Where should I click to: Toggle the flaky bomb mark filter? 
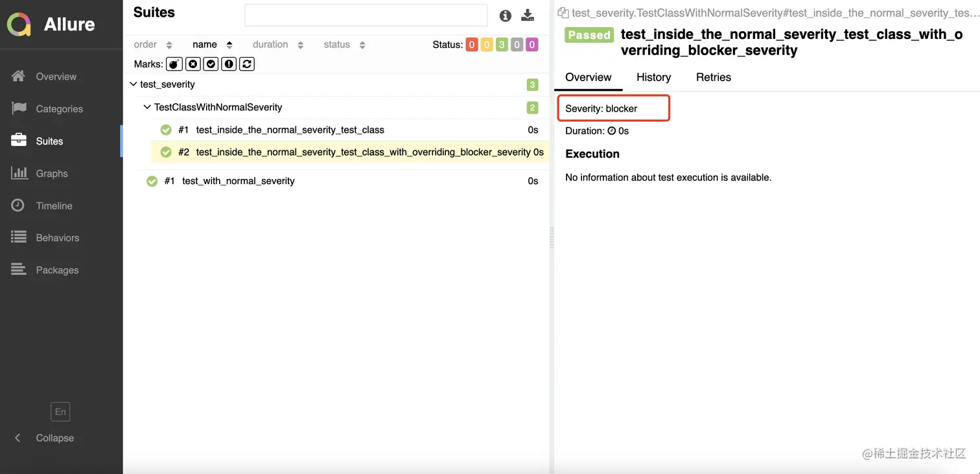174,64
